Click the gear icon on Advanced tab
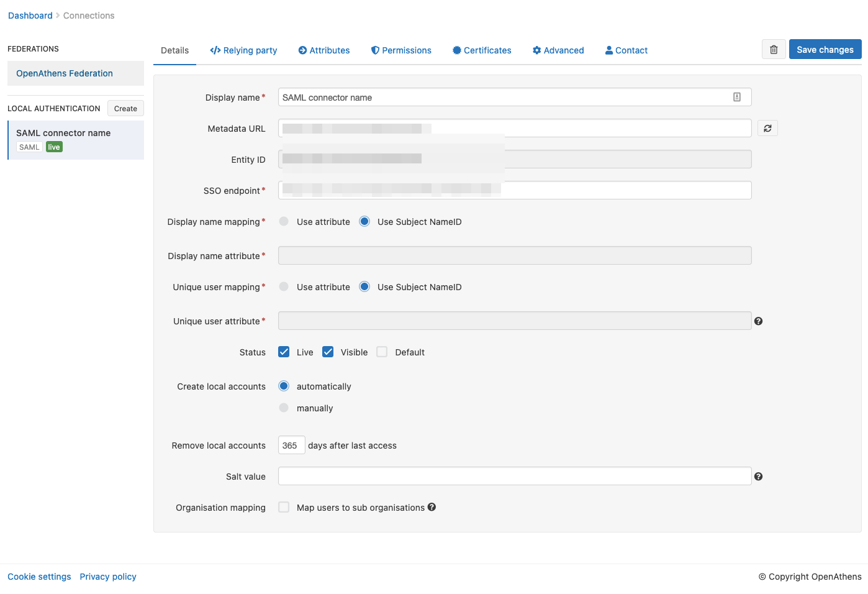Viewport: 868px width, 594px height. tap(536, 50)
